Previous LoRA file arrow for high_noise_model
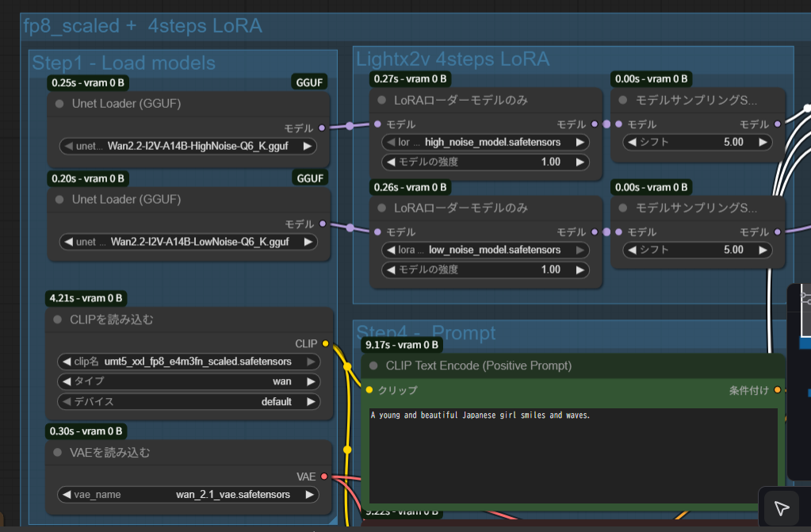This screenshot has width=811, height=532. tap(391, 142)
